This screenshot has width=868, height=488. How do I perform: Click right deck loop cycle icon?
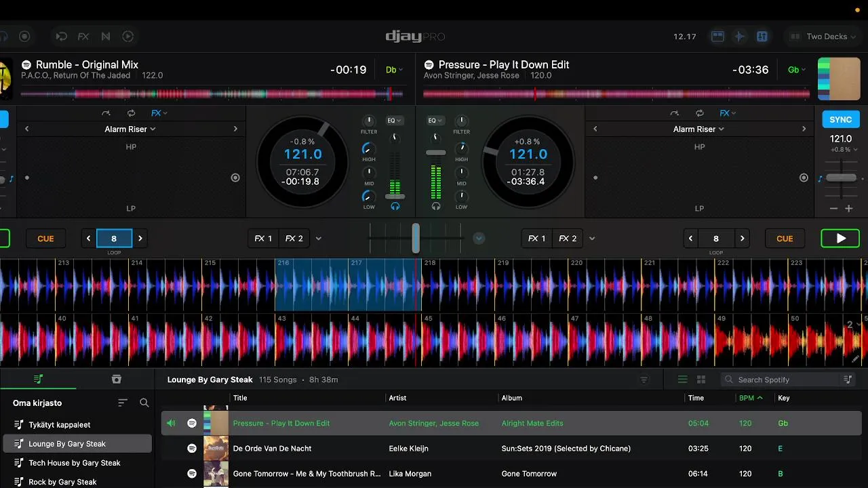click(699, 113)
